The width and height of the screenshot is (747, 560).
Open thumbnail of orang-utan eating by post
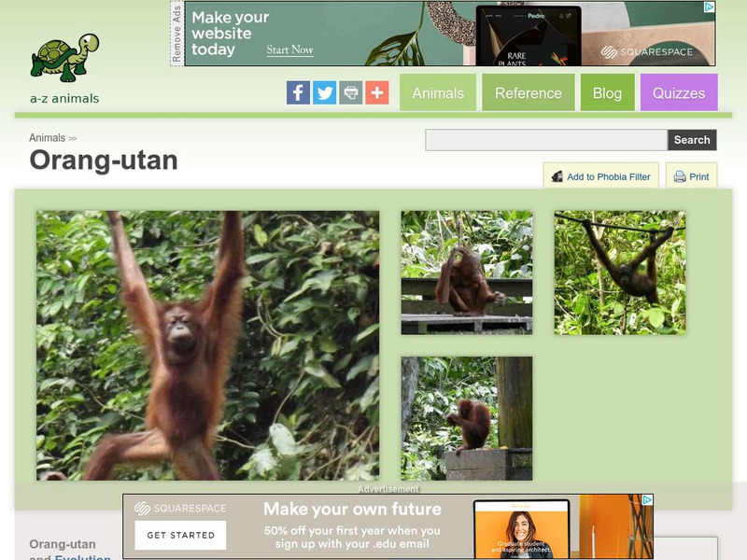tap(467, 418)
